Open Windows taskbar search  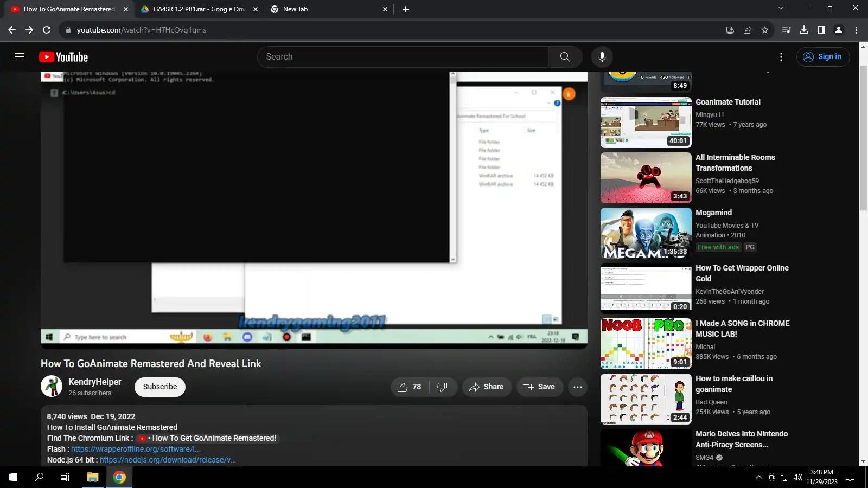pyautogui.click(x=39, y=477)
